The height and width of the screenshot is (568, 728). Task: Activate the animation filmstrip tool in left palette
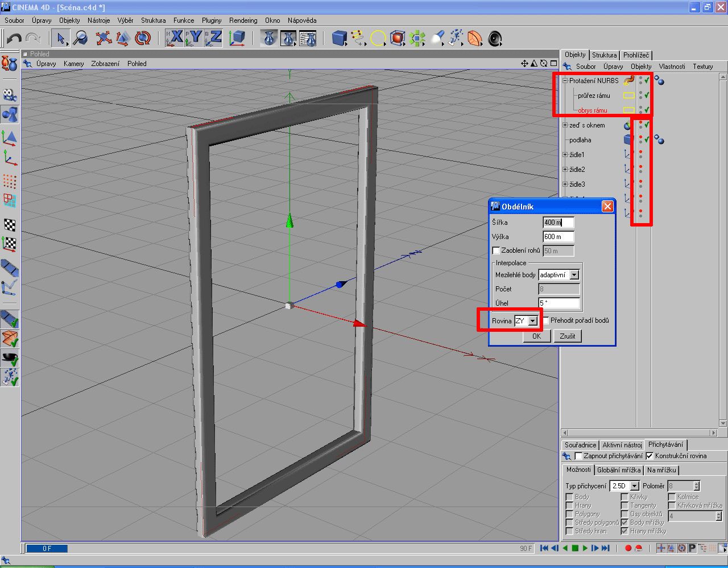tap(10, 267)
